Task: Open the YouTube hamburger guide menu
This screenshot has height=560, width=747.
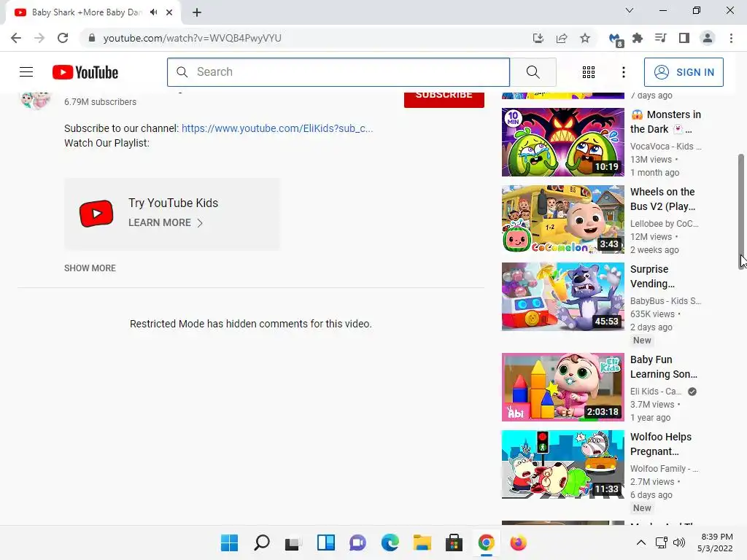Action: click(26, 72)
